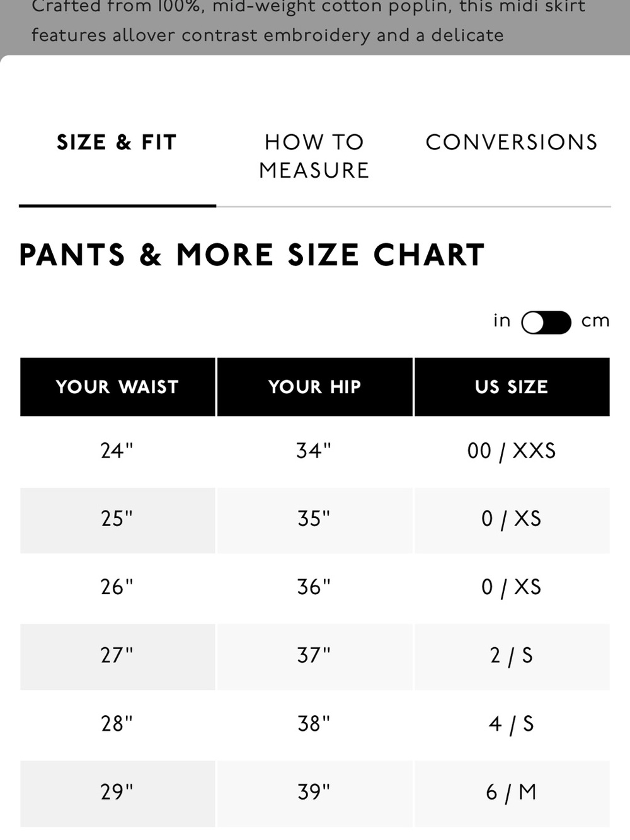This screenshot has width=630, height=840.
Task: Switch to the Conversions tab
Action: (x=512, y=142)
